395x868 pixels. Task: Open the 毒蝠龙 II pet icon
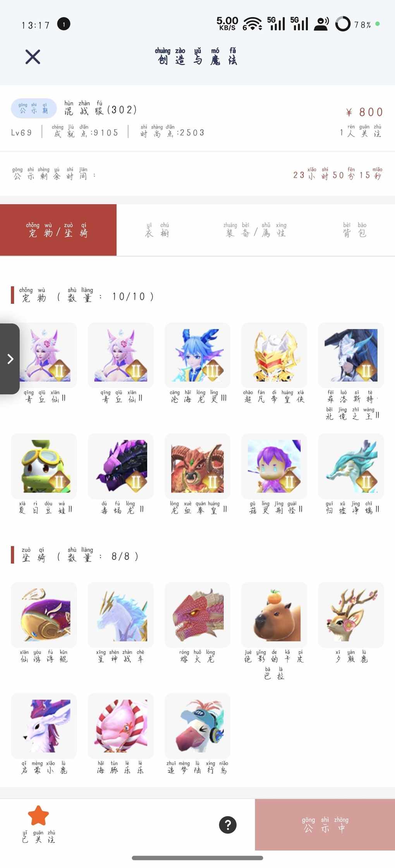[121, 466]
